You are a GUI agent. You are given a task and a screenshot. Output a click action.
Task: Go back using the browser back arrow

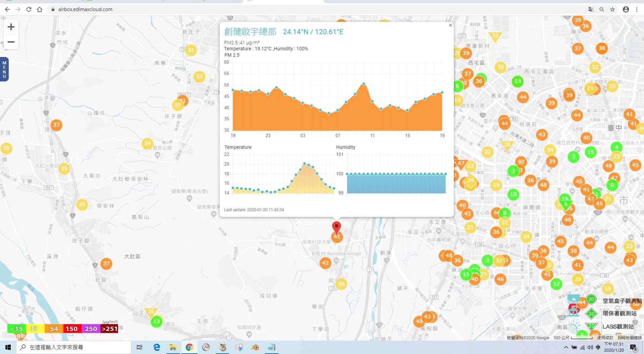point(7,9)
